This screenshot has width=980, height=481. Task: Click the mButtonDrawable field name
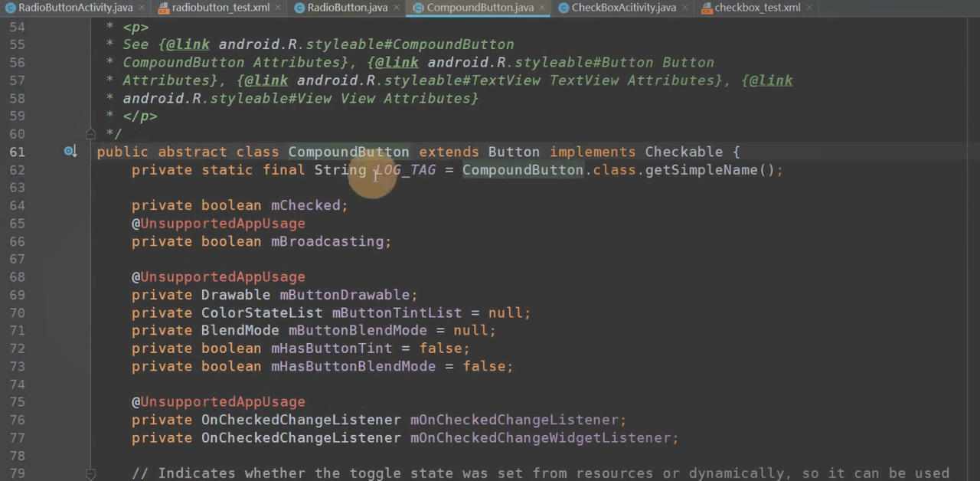click(x=345, y=295)
